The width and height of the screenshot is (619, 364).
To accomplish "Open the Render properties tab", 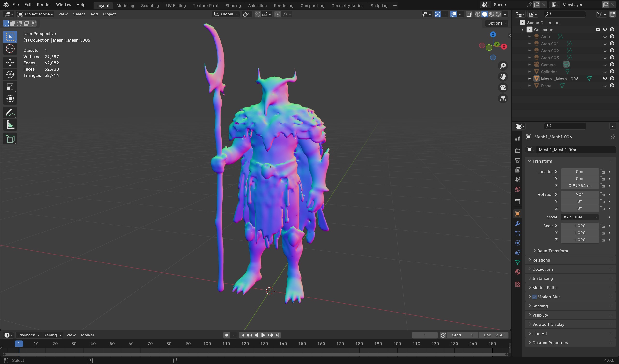I will tap(517, 150).
